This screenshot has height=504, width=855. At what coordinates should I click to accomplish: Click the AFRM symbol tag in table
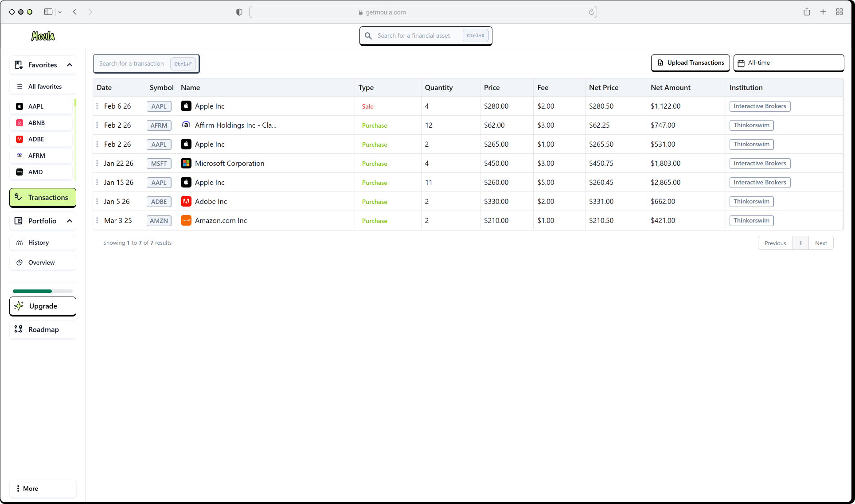pyautogui.click(x=159, y=125)
